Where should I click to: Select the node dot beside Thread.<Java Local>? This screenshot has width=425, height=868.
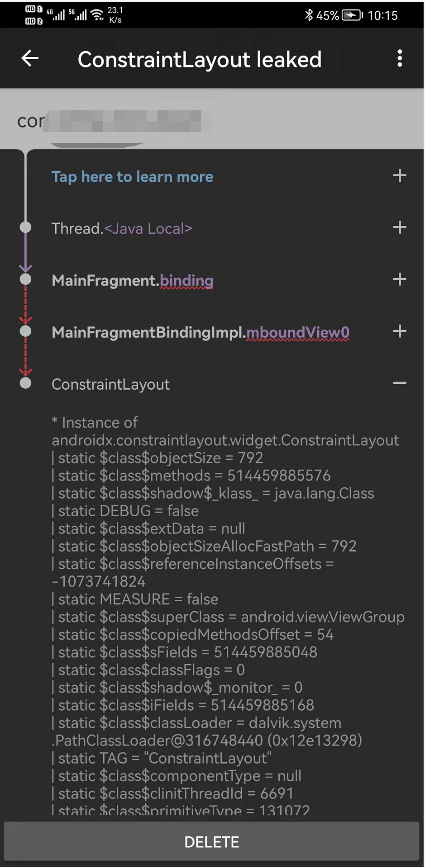[25, 227]
